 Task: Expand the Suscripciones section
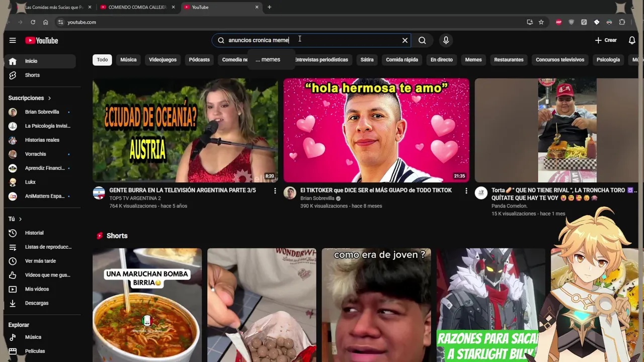[x=30, y=98]
